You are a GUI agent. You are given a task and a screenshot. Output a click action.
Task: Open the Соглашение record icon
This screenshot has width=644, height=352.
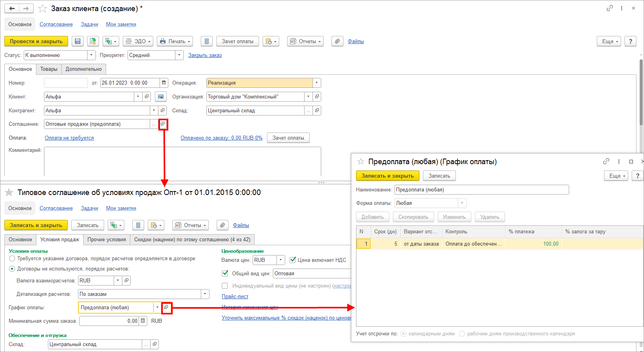pos(163,124)
